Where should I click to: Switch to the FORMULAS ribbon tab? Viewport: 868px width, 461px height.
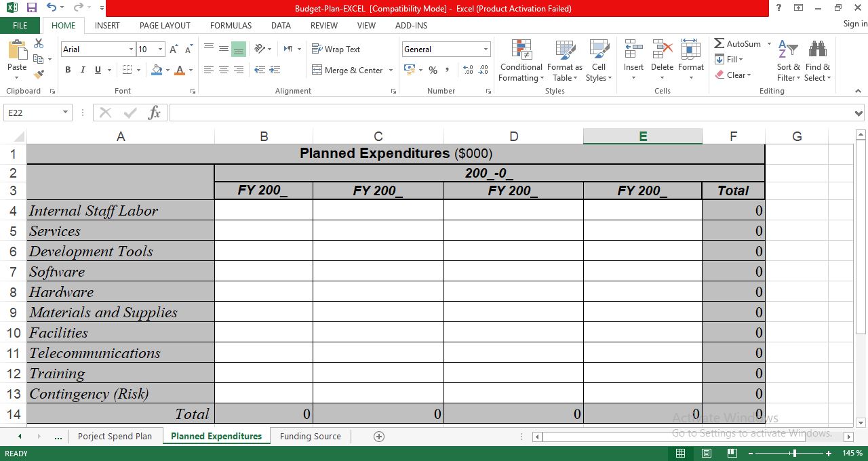pyautogui.click(x=231, y=26)
